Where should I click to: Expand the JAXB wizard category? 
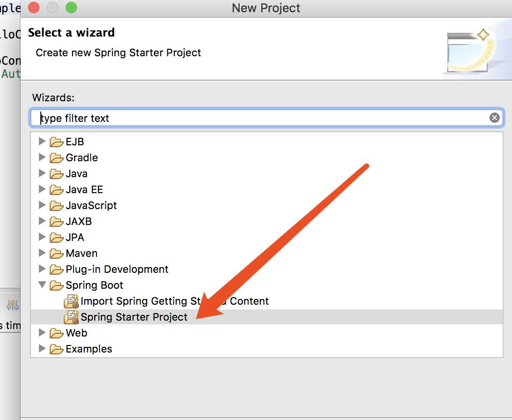42,221
